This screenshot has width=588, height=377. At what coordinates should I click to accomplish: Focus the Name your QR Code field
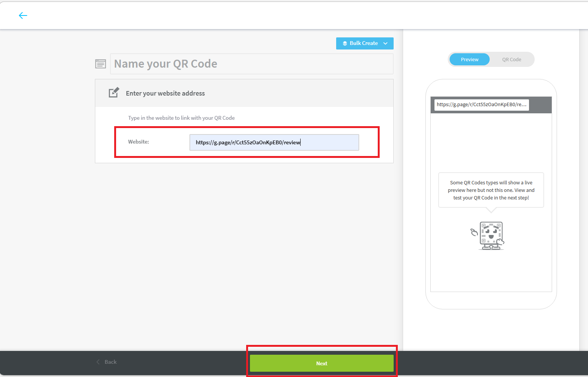pyautogui.click(x=251, y=64)
